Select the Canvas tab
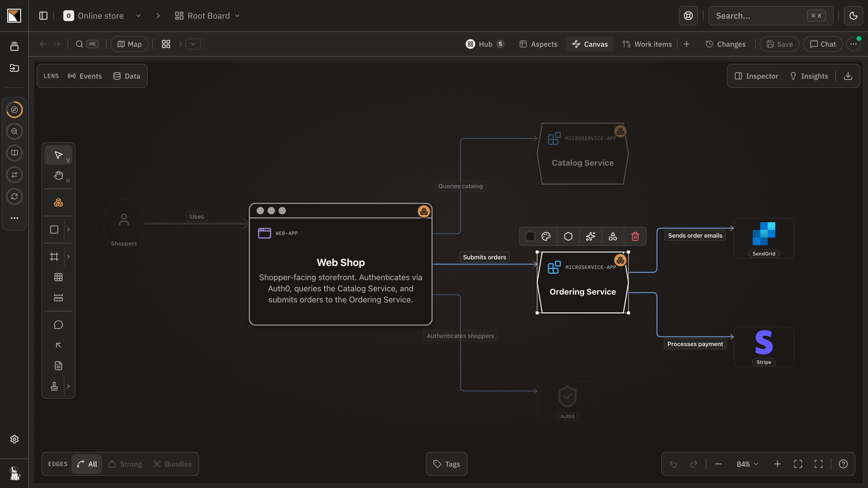The image size is (868, 488). click(x=590, y=44)
